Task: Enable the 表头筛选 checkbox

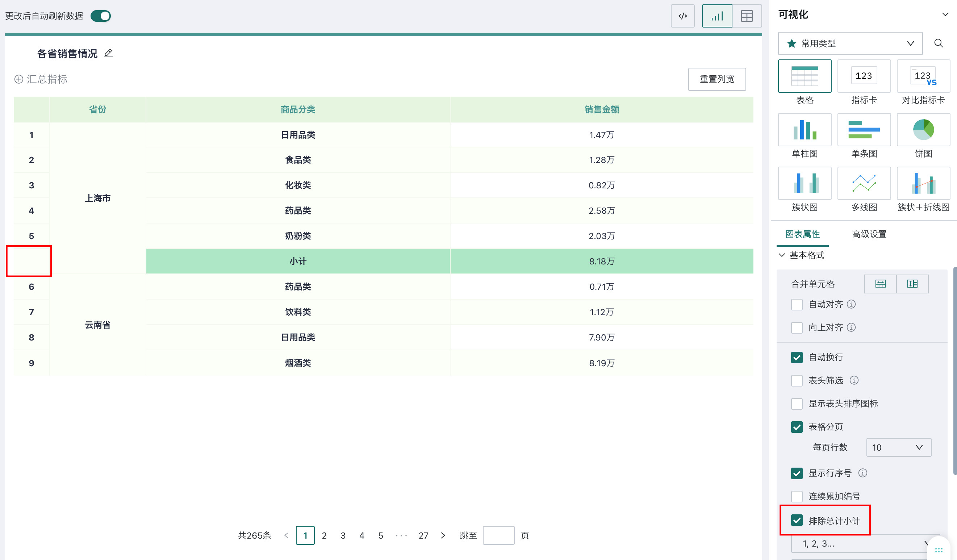Action: (797, 380)
